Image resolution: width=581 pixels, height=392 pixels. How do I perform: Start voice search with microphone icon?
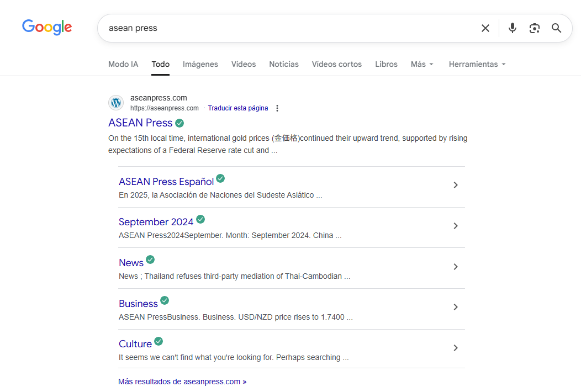pos(513,28)
